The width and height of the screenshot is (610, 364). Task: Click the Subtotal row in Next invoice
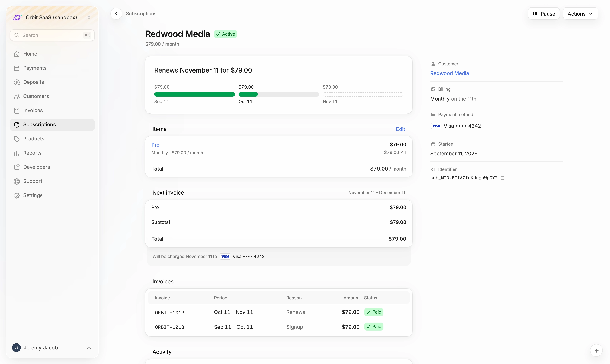(279, 222)
